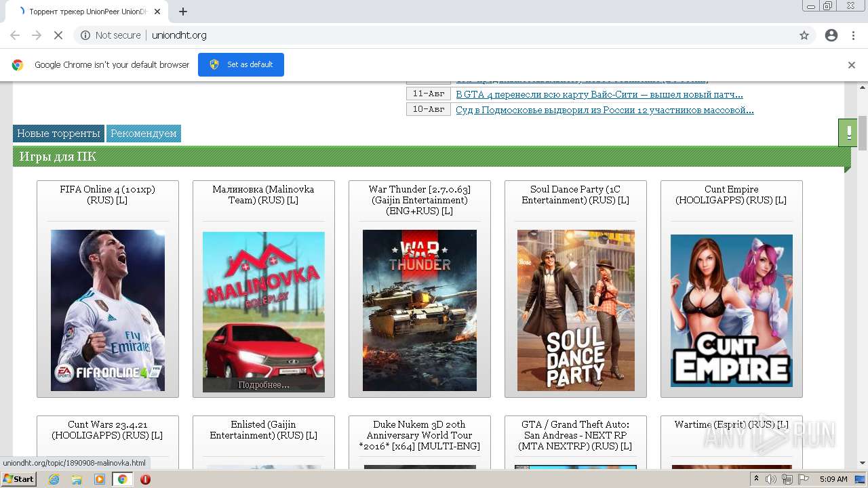This screenshot has width=868, height=488.
Task: Open Windows Media Player from the taskbar
Action: (x=100, y=479)
